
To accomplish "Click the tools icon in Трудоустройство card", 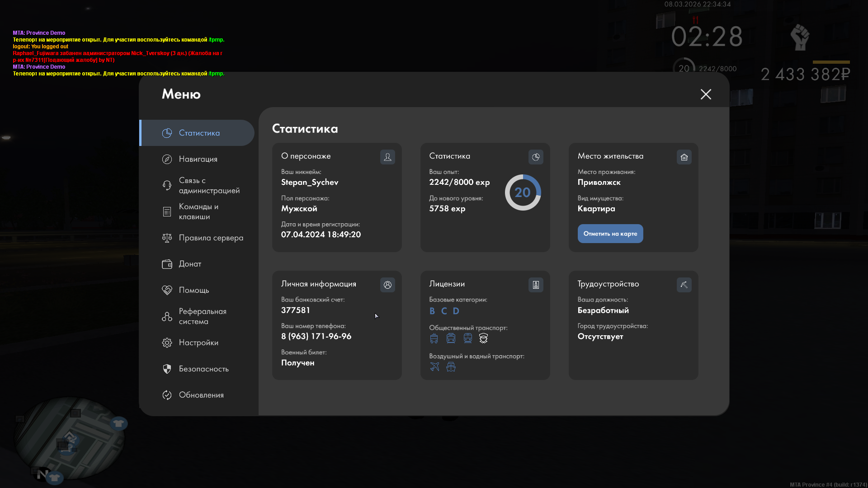I will click(684, 285).
